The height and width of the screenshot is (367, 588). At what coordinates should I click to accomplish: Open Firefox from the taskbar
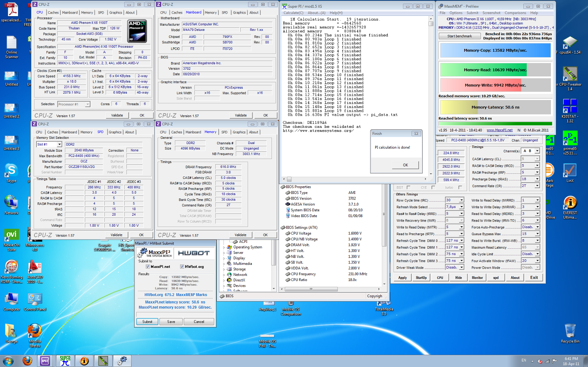[27, 361]
